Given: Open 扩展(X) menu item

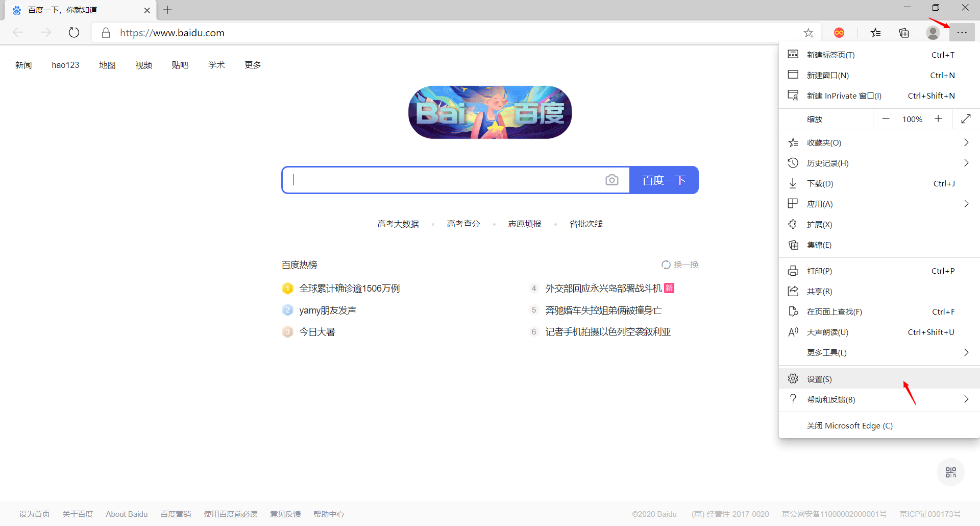Looking at the screenshot, I should tap(879, 224).
